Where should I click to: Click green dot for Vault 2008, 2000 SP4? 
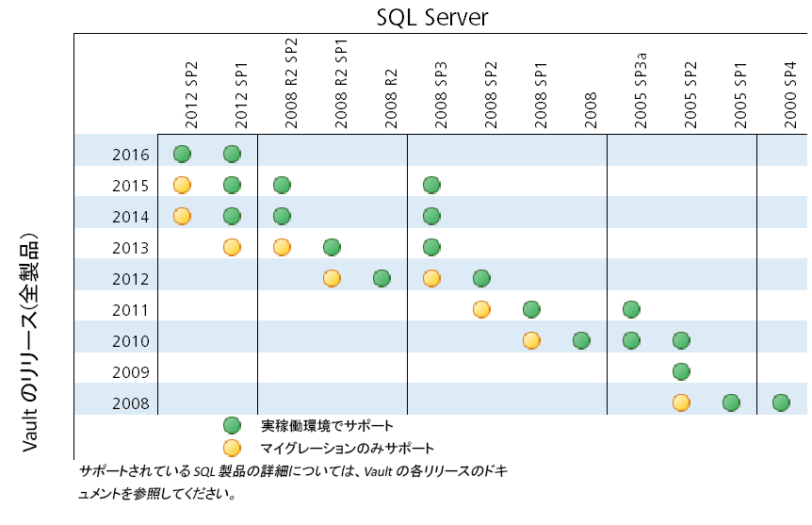[x=781, y=402]
